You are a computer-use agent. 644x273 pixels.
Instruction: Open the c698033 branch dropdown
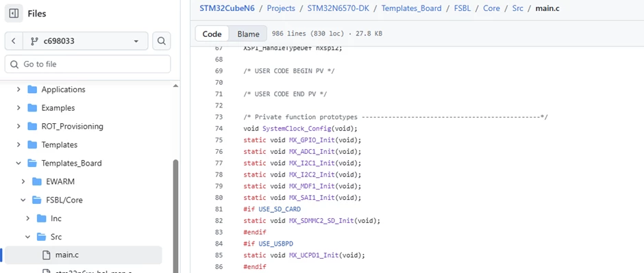click(86, 41)
